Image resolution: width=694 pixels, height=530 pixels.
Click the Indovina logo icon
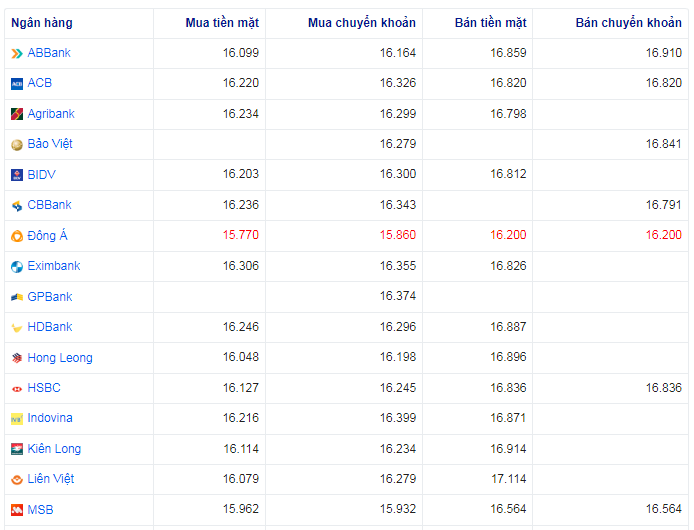click(x=17, y=419)
